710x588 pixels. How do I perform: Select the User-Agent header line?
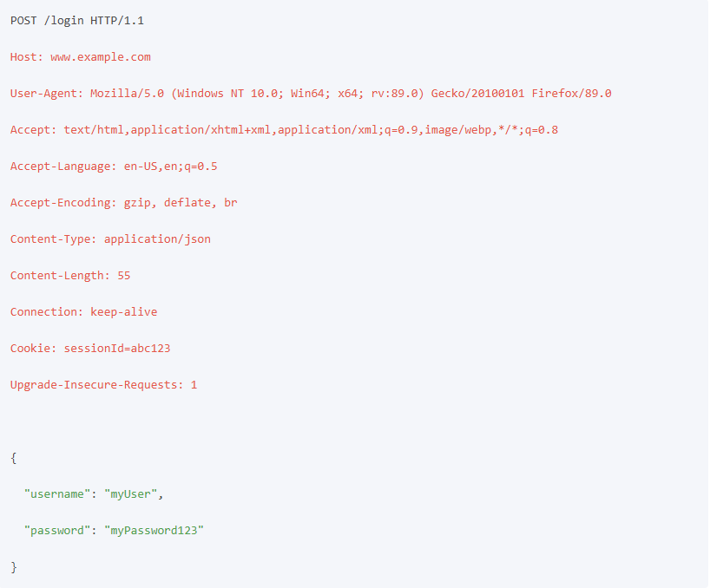311,94
